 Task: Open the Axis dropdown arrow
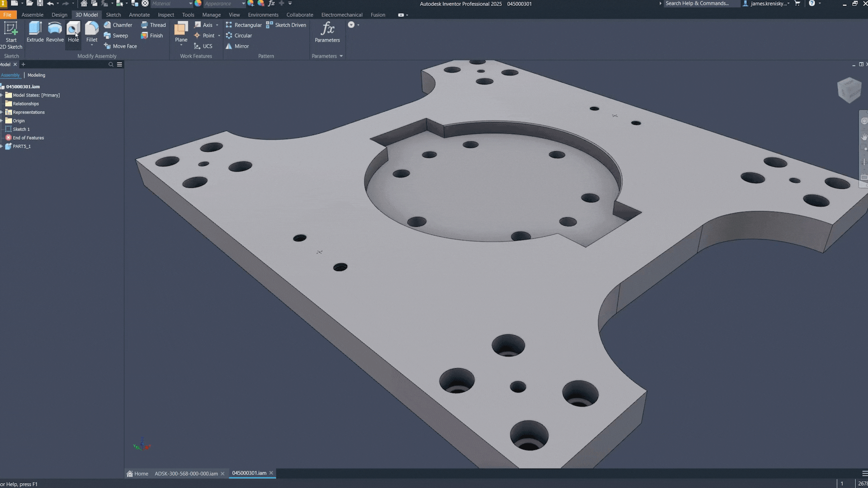click(217, 25)
